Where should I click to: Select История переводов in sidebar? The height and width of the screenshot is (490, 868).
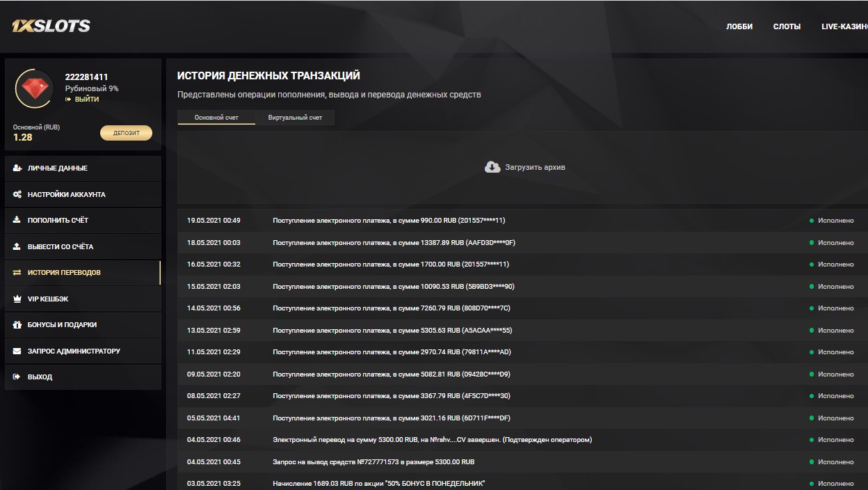tap(83, 273)
